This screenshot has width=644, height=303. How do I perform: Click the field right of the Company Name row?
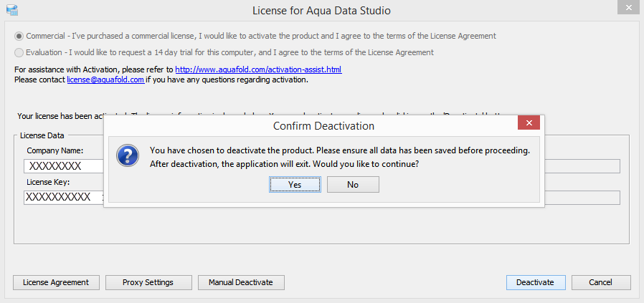[581, 166]
